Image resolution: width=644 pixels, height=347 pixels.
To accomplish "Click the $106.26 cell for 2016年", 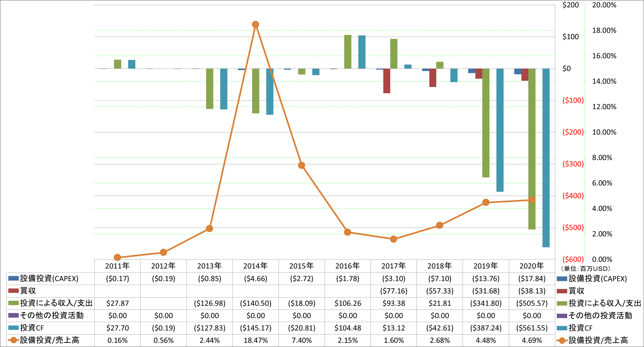I will [x=348, y=303].
